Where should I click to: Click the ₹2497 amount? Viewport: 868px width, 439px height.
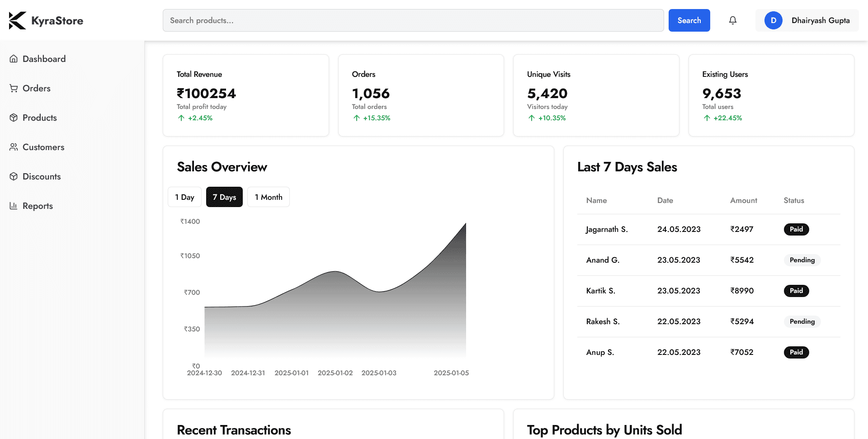(741, 229)
